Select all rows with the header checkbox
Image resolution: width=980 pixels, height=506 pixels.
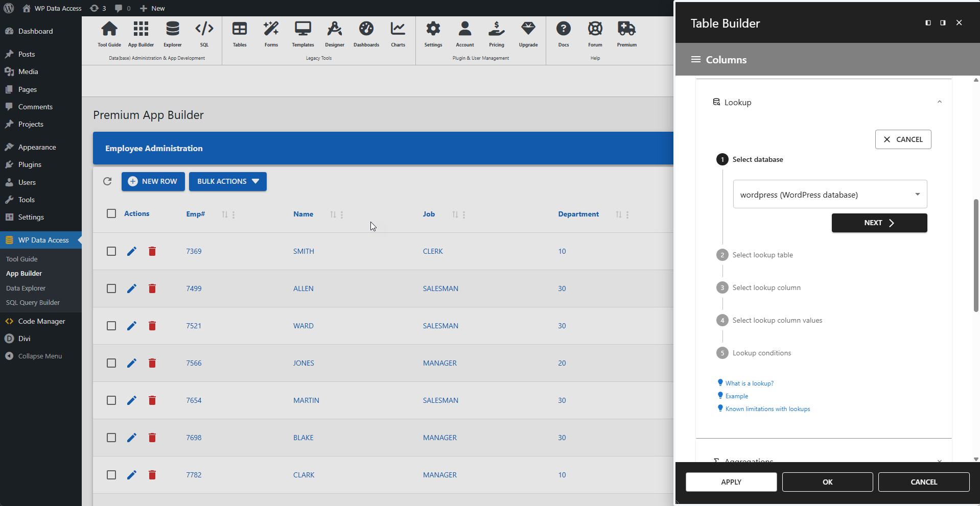[111, 213]
